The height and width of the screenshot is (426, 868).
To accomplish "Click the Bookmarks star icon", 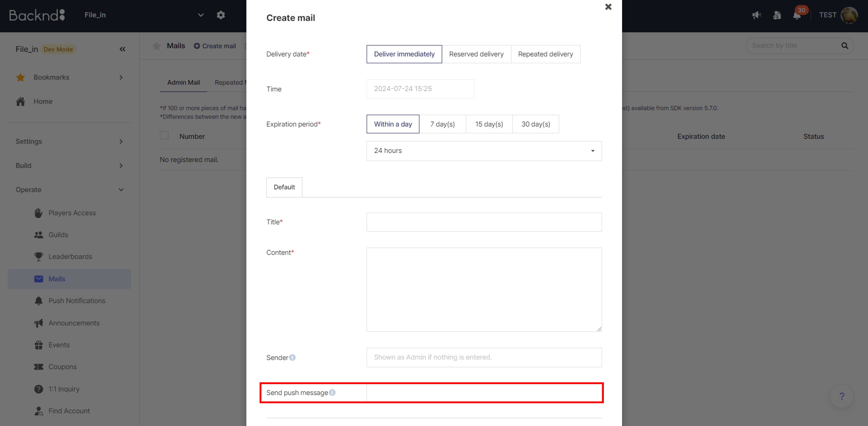I will pyautogui.click(x=21, y=77).
